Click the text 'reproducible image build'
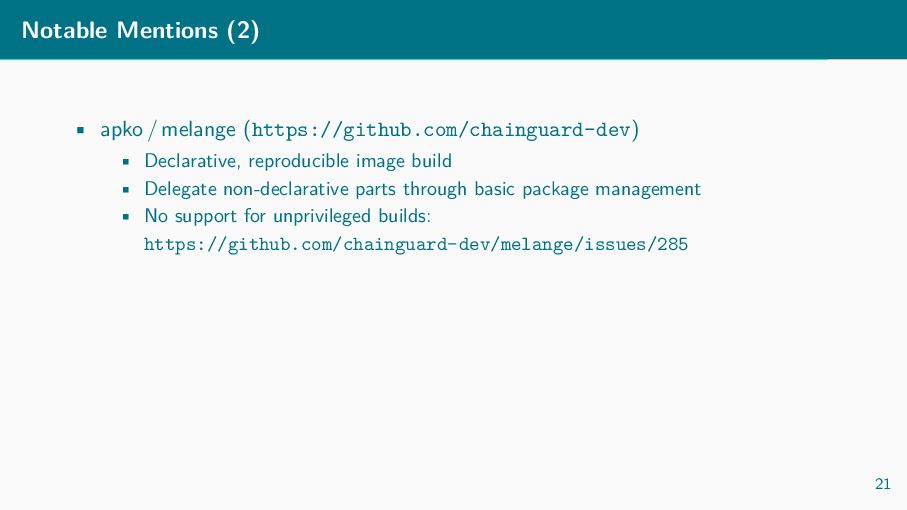This screenshot has height=510, width=907. tap(350, 161)
